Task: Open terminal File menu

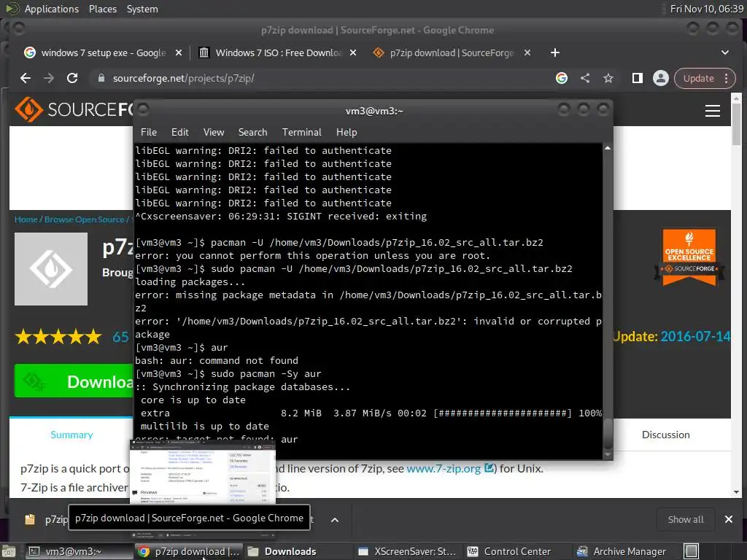Action: (x=149, y=133)
